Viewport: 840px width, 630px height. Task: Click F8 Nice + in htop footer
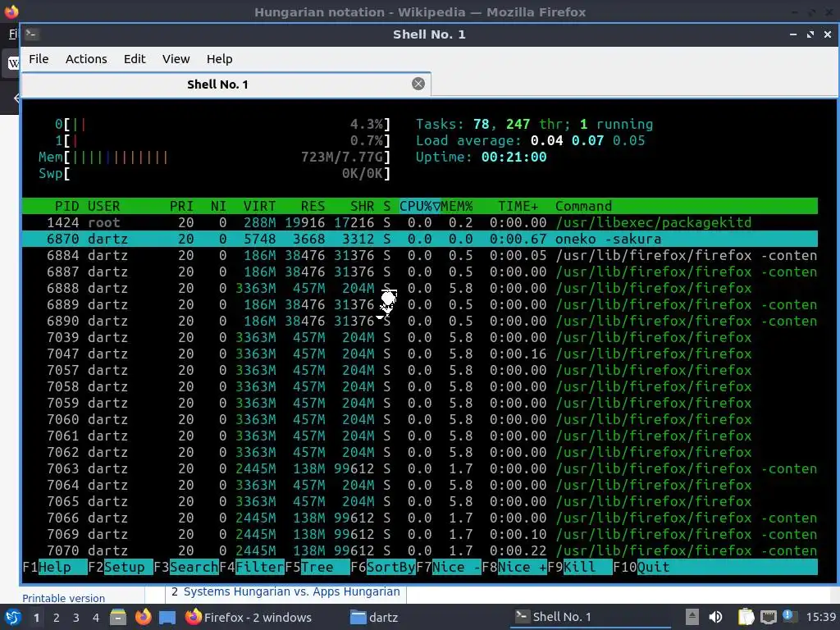coord(514,567)
